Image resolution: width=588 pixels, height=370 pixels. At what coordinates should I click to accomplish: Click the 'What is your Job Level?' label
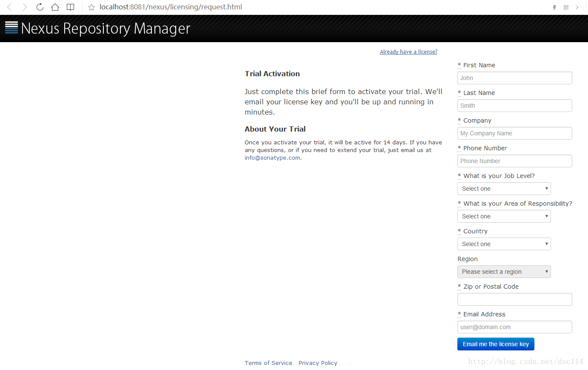[x=499, y=176]
